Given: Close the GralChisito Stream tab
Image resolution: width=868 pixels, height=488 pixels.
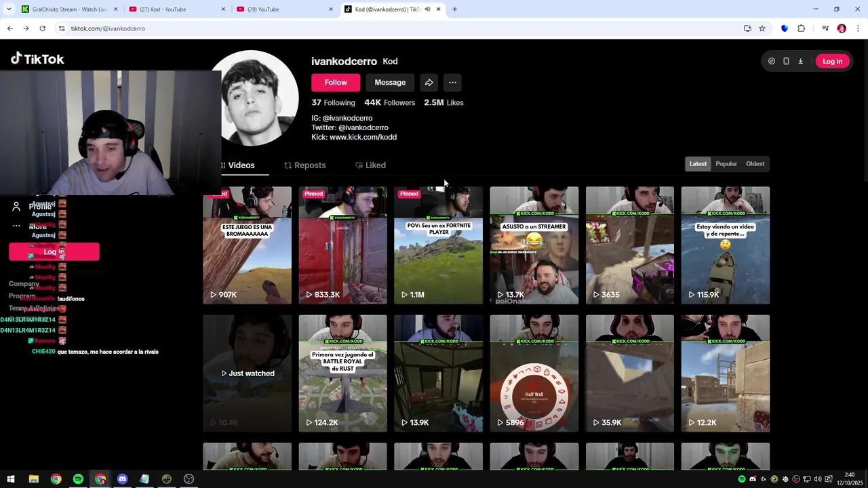Looking at the screenshot, I should click(115, 9).
